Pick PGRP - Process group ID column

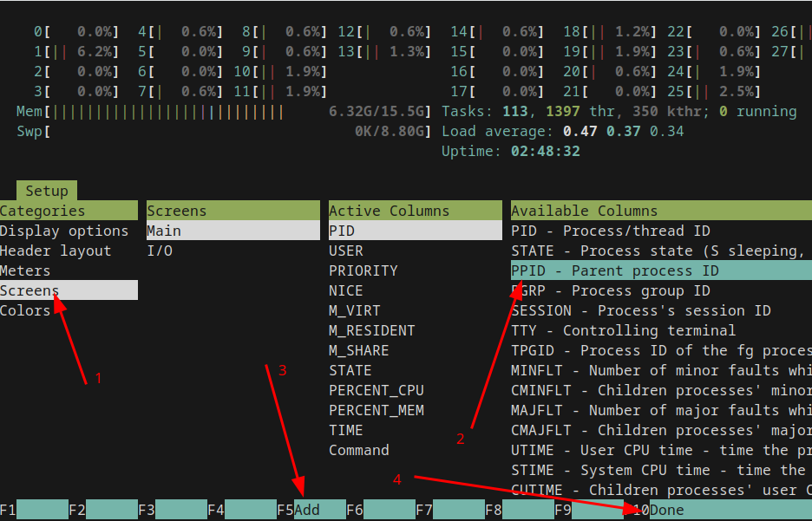tap(661, 290)
